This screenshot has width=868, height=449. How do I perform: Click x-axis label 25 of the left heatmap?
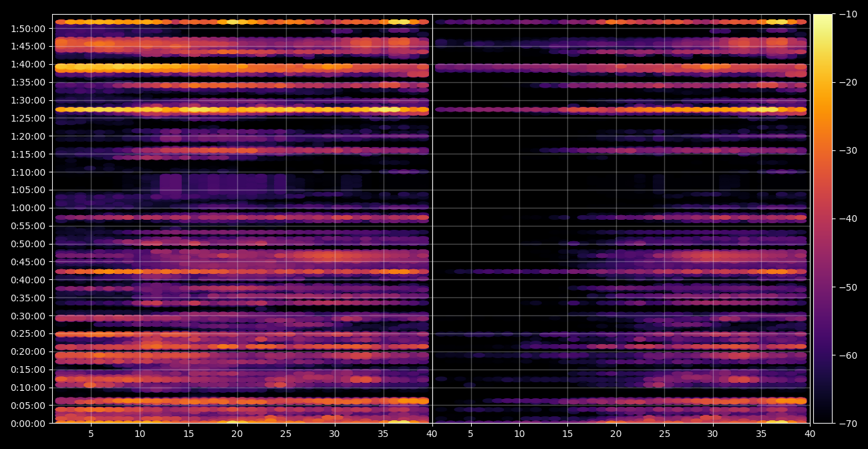286,434
